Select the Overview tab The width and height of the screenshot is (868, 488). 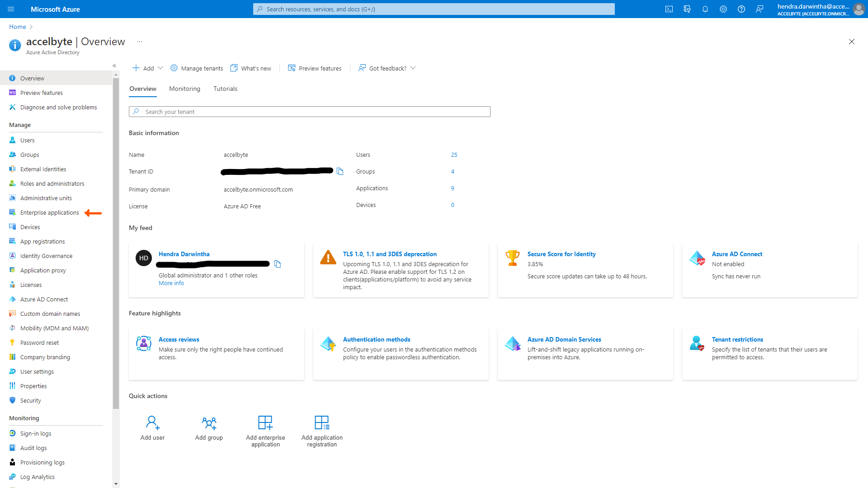click(143, 89)
